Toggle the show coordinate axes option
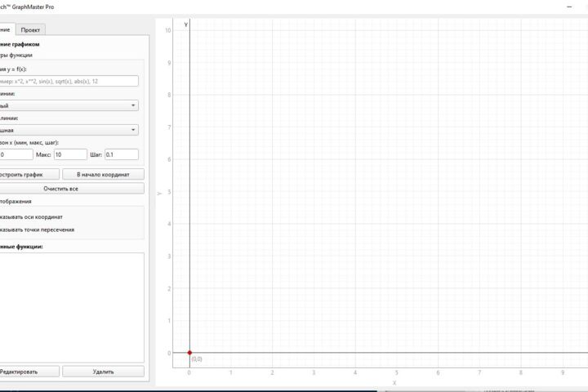 [32, 216]
